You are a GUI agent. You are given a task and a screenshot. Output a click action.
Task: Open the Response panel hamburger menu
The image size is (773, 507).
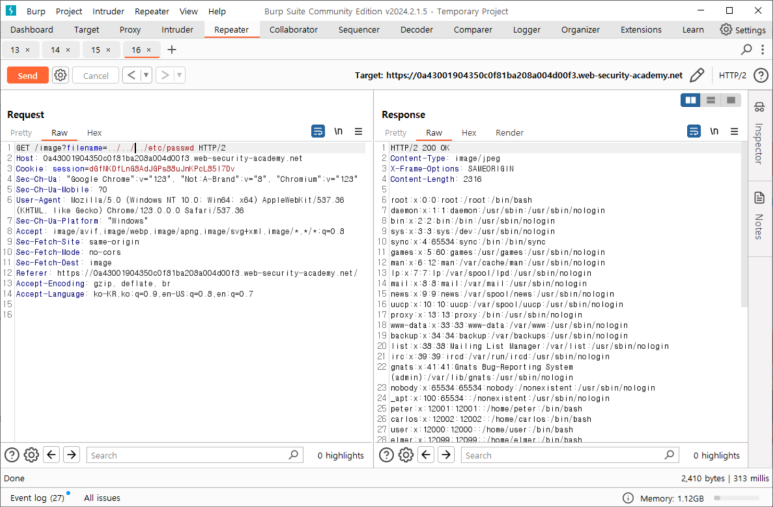tap(735, 131)
